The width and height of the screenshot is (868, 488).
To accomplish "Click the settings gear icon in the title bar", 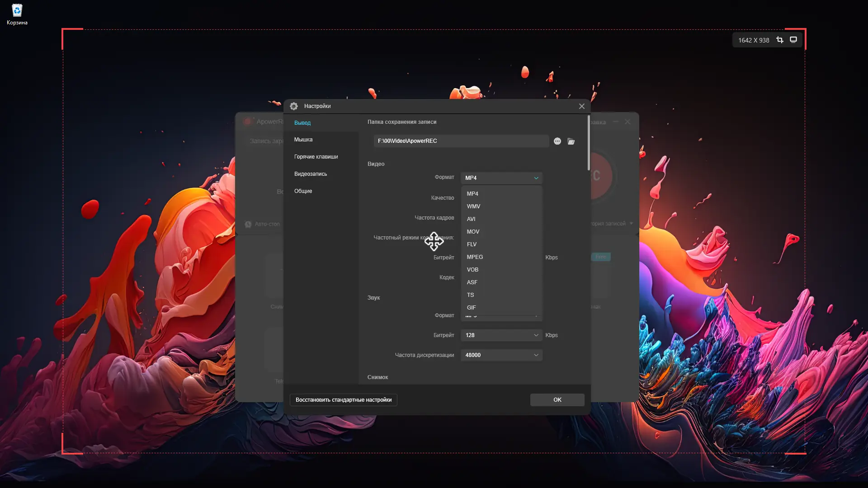I will [294, 106].
